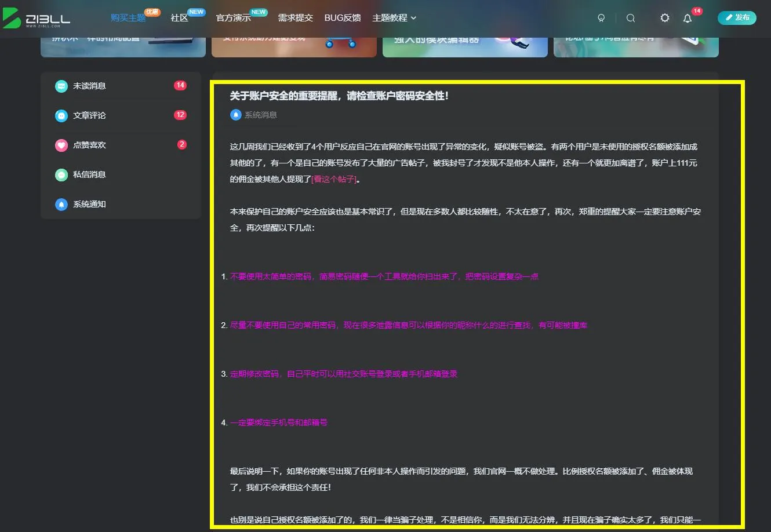Screen dimensions: 771x532
Task: Toggle the sun-shaped theme mode icon
Action: pos(665,18)
